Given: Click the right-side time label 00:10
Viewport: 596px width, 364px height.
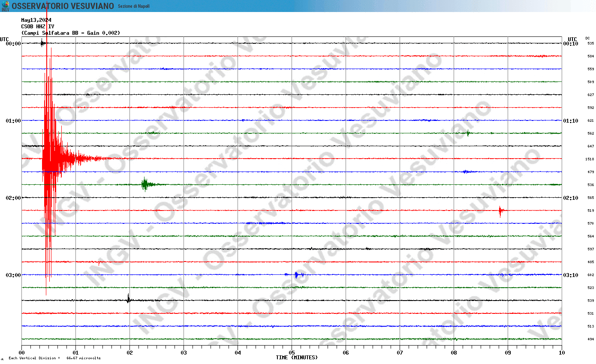Looking at the screenshot, I should [x=571, y=44].
